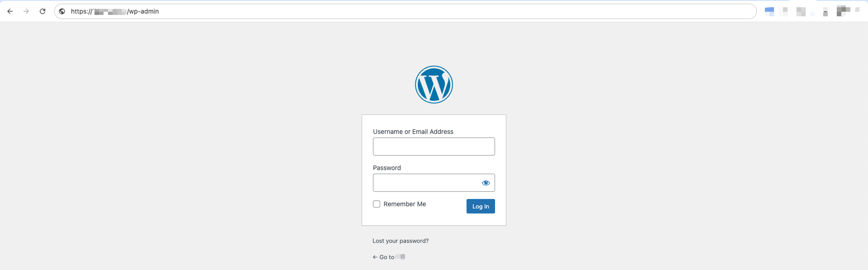This screenshot has width=868, height=270.
Task: Click the Remember Me label text
Action: click(x=405, y=204)
